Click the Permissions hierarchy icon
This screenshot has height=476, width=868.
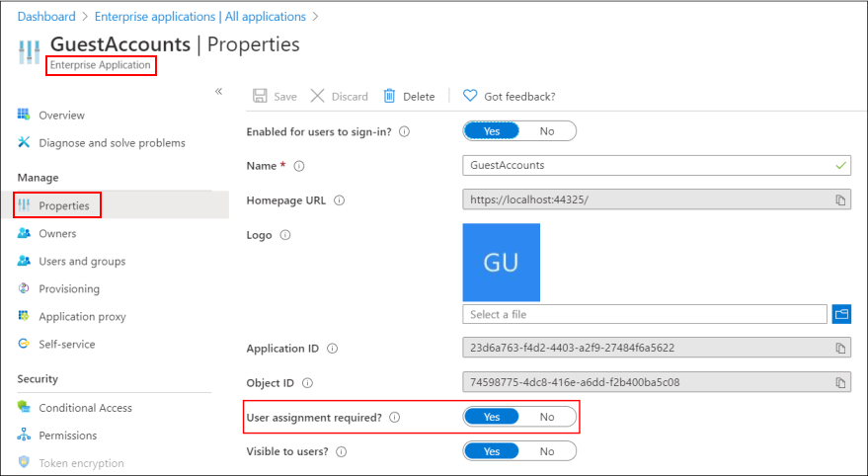point(24,436)
